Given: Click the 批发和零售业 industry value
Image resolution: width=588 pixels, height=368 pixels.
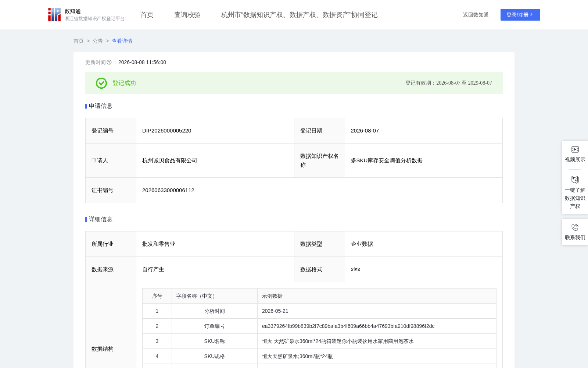Looking at the screenshot, I should (x=159, y=244).
